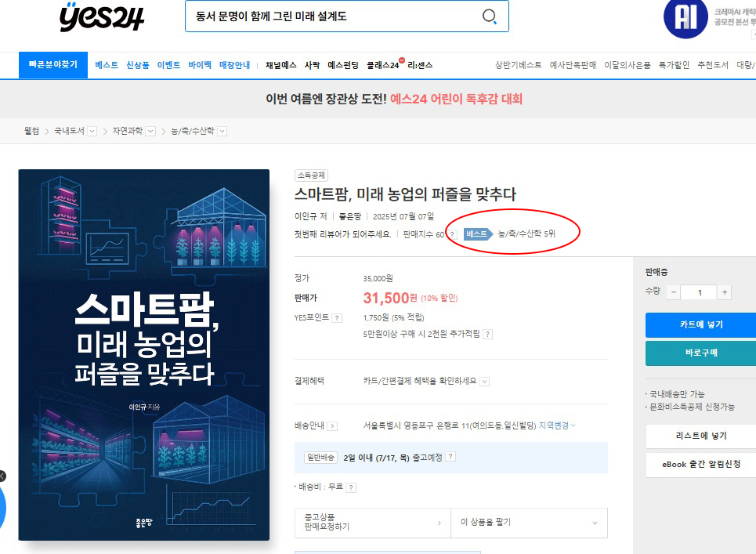Open the 어린이 독후감 대회 banner

tap(394, 99)
